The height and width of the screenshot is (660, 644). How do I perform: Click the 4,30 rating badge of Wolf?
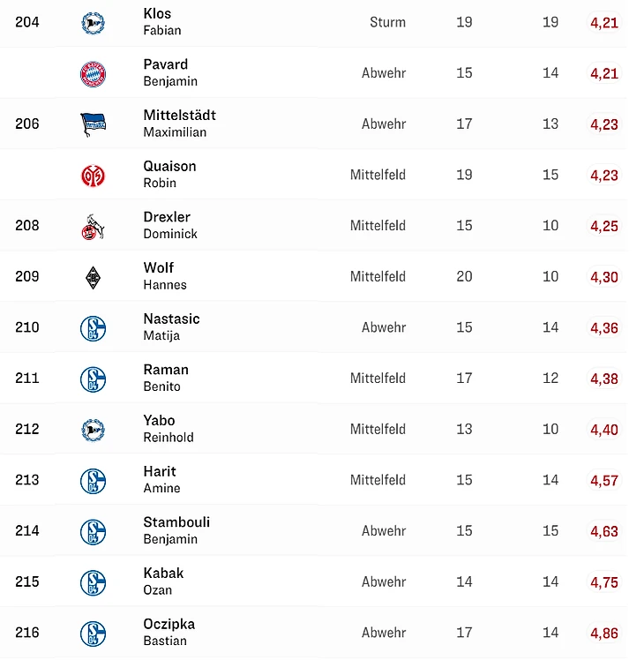point(604,277)
